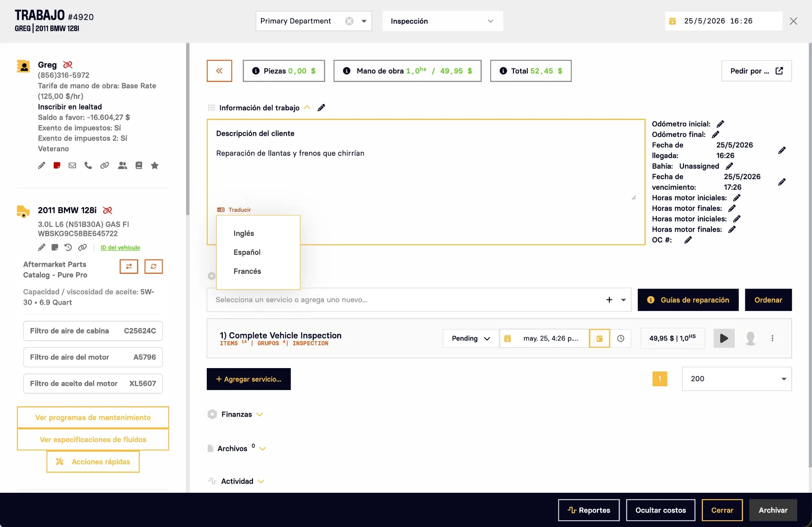Viewport: 812px width, 527px height.
Task: Open Primary Department dropdown
Action: click(364, 21)
